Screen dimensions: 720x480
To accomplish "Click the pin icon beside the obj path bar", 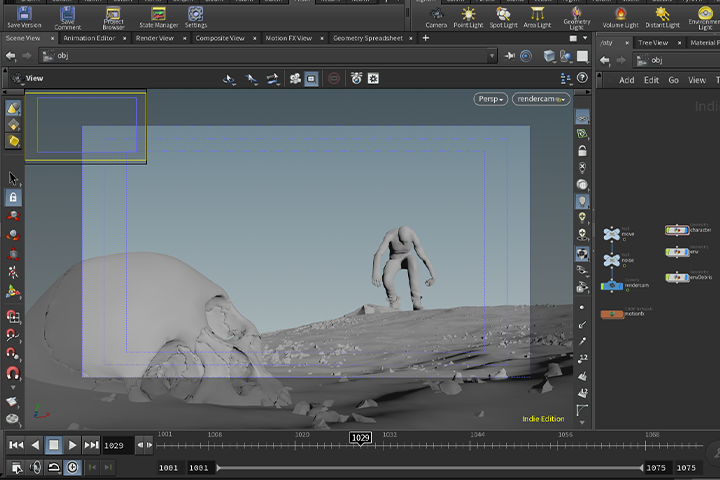I will [510, 56].
